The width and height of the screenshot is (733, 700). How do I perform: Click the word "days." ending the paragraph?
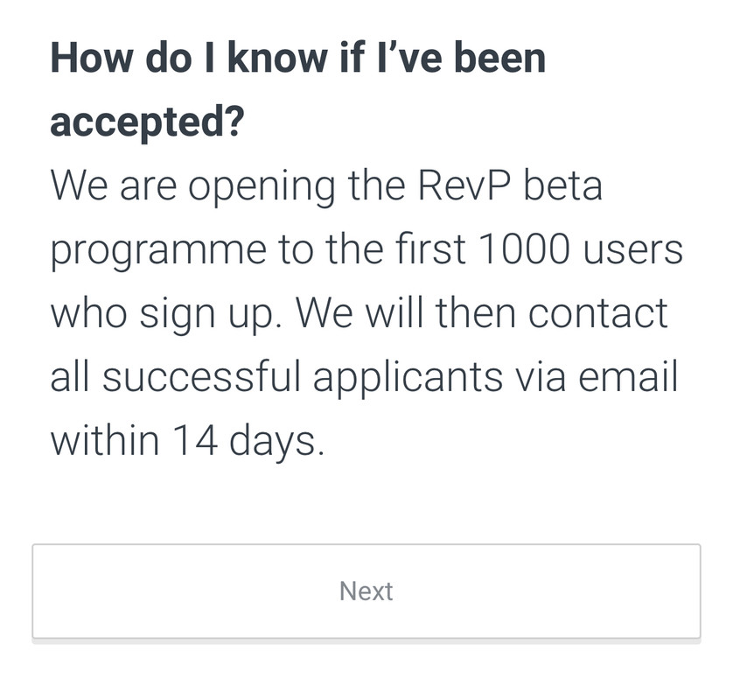coord(276,444)
